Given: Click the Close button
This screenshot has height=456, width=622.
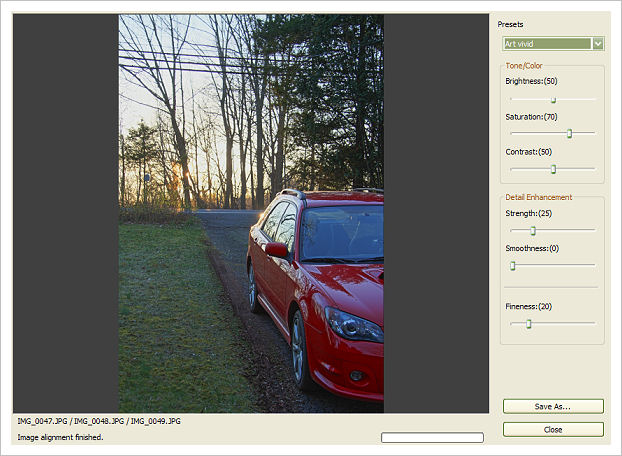Looking at the screenshot, I should 553,429.
